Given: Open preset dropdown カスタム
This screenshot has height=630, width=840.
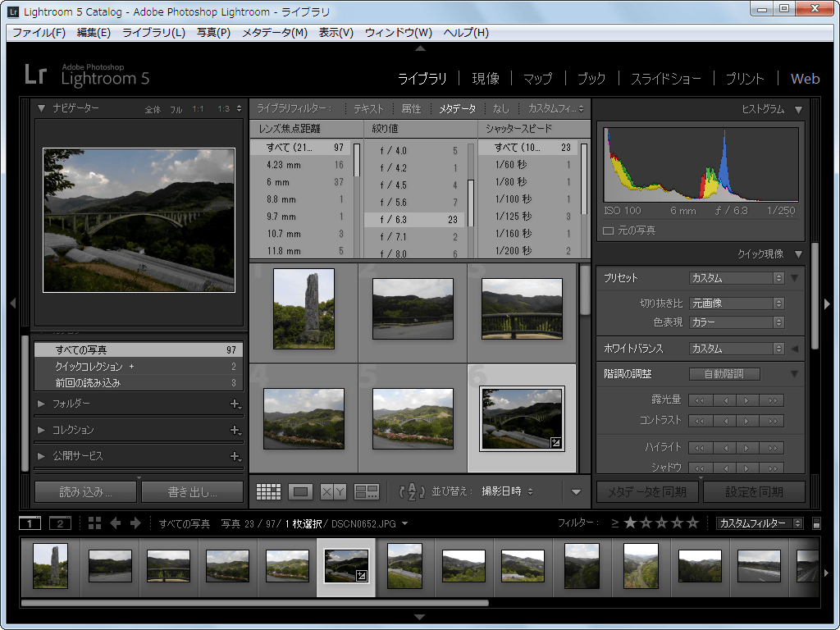Looking at the screenshot, I should pyautogui.click(x=737, y=278).
